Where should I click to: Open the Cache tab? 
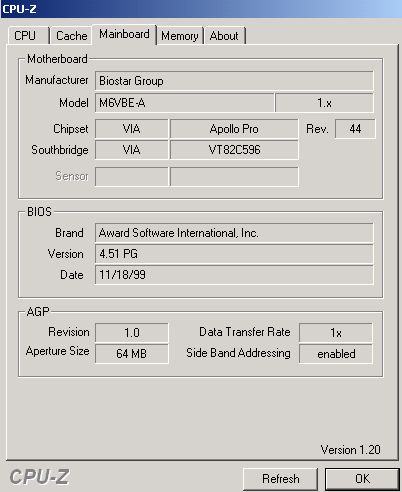71,36
